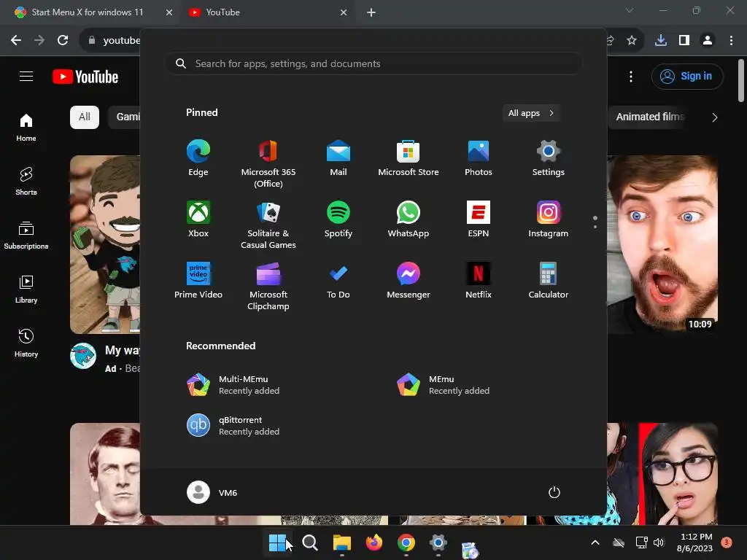Open Microsoft Store
The width and height of the screenshot is (747, 560).
pyautogui.click(x=409, y=158)
